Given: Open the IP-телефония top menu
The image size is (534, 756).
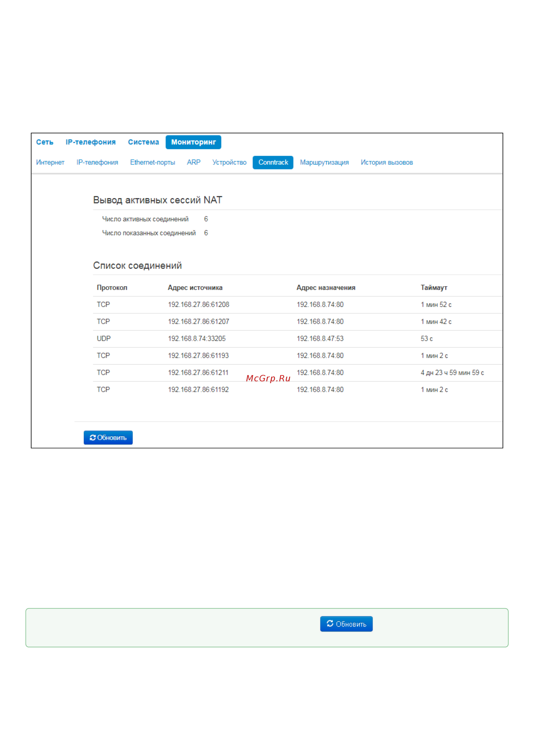Looking at the screenshot, I should tap(90, 142).
